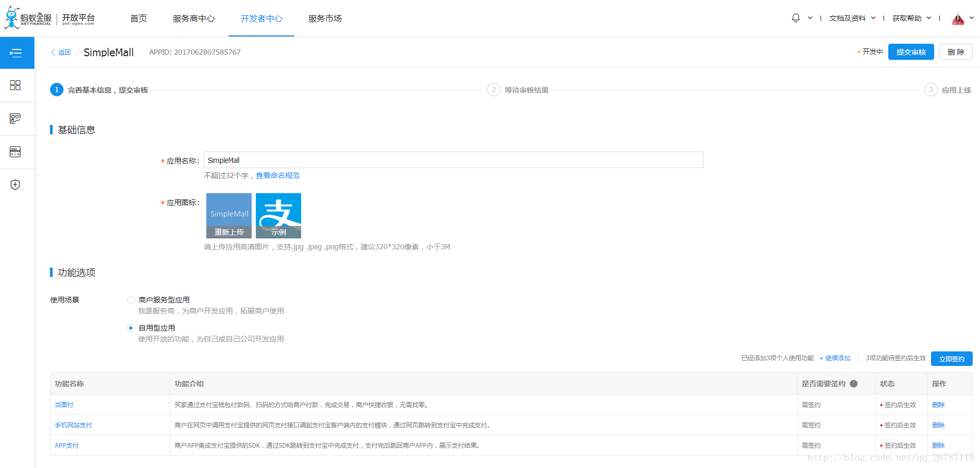
Task: Click the help question mark beside 是否需要签约
Action: click(x=853, y=384)
